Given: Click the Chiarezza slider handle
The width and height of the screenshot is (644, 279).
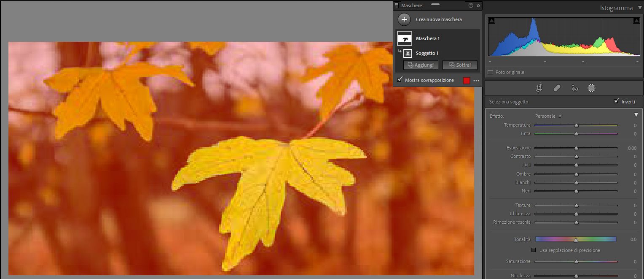Looking at the screenshot, I should 576,214.
